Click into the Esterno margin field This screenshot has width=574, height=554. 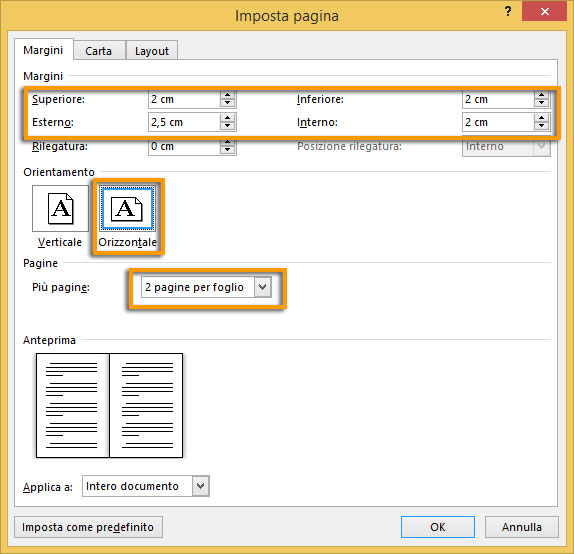coord(184,122)
